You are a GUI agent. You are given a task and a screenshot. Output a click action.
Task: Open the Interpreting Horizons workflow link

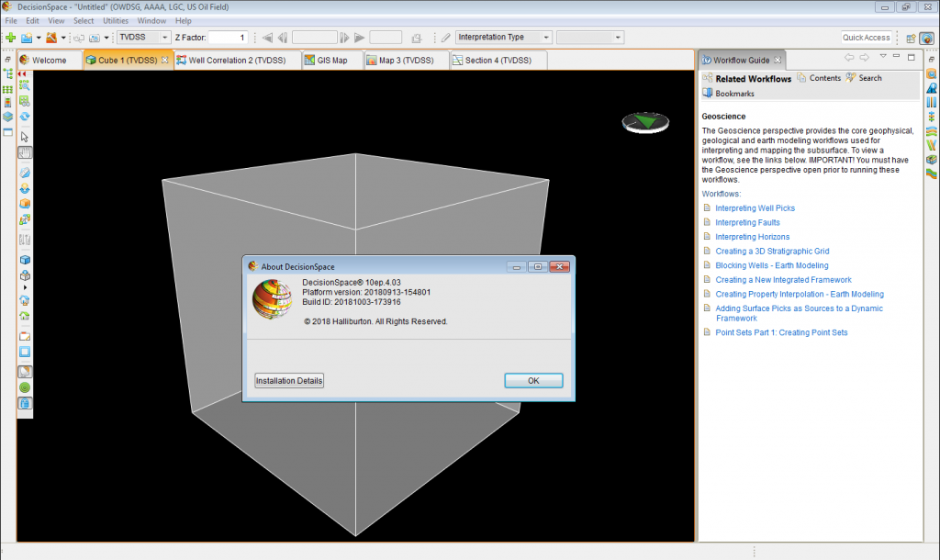[752, 237]
